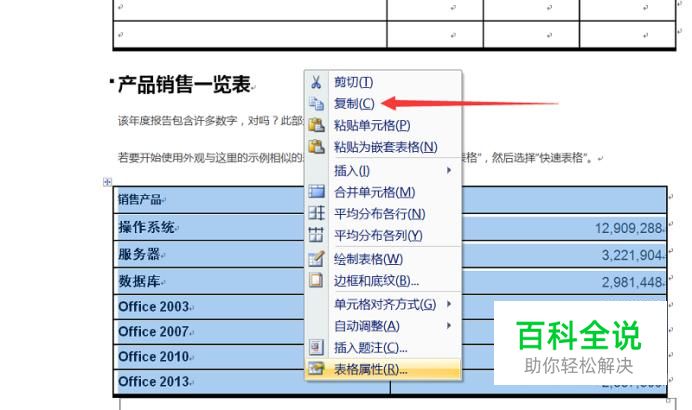Viewport: 692px width, 410px height.
Task: Click the value 2,981,448
Action: point(632,282)
